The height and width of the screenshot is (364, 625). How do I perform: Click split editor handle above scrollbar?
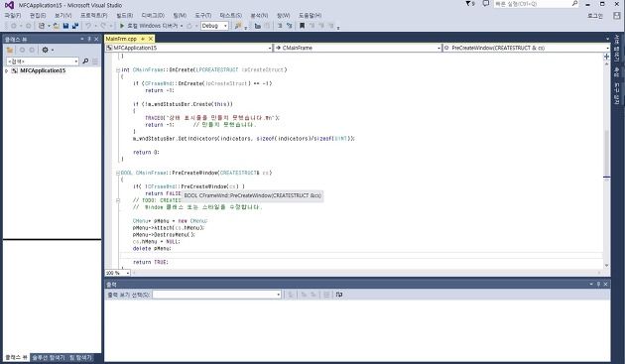(606, 57)
